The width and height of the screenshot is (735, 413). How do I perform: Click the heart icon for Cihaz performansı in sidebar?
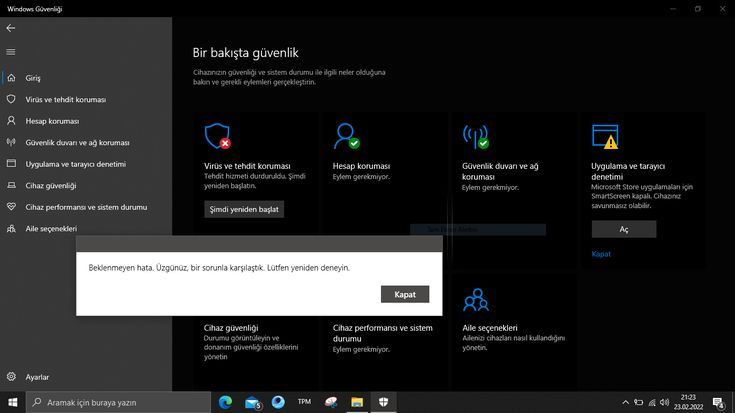tap(11, 207)
